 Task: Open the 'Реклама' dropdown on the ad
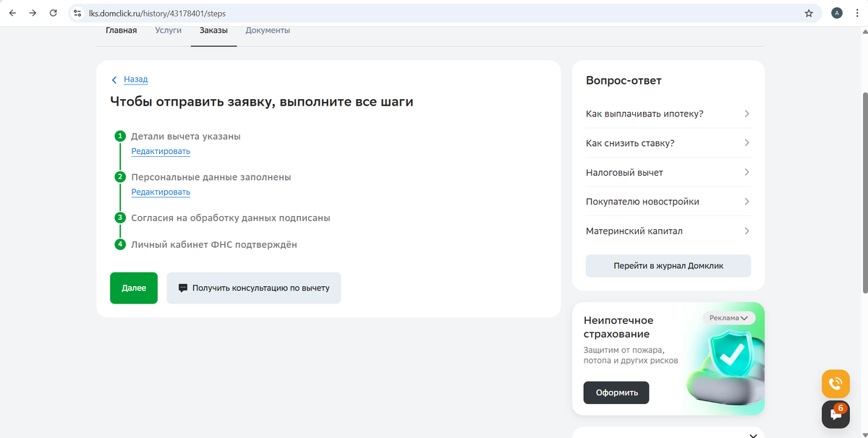pyautogui.click(x=728, y=317)
